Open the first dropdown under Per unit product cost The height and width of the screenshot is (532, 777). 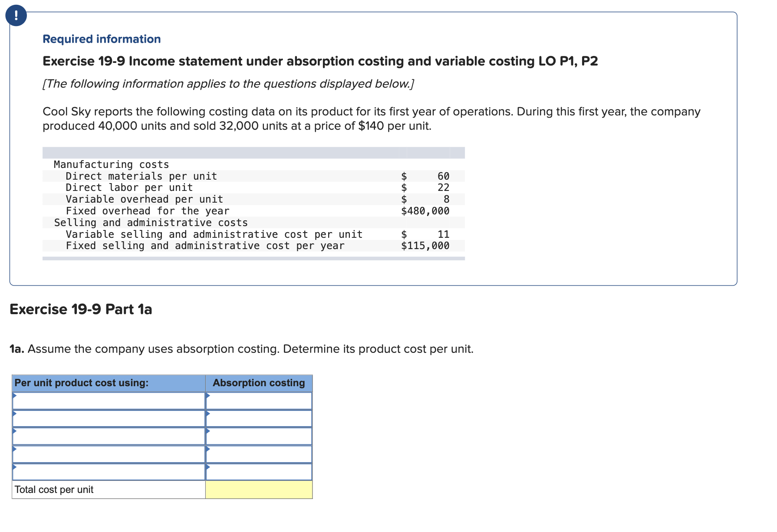(109, 401)
